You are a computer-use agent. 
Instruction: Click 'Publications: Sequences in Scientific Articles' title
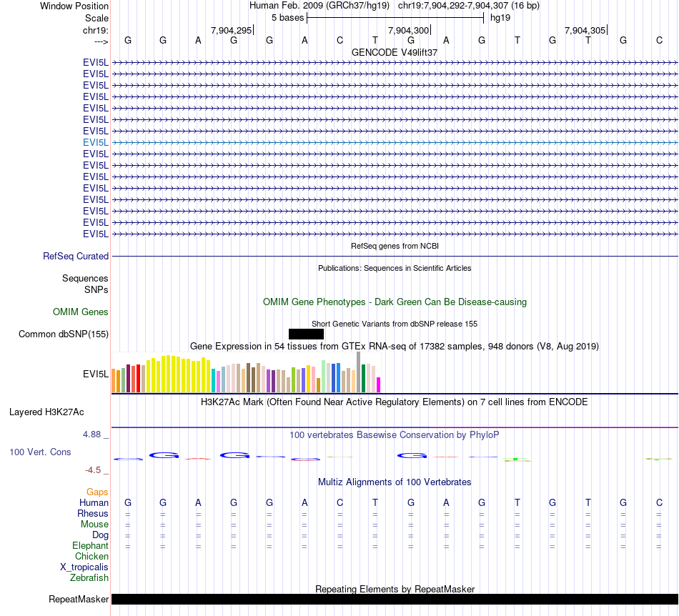395,268
